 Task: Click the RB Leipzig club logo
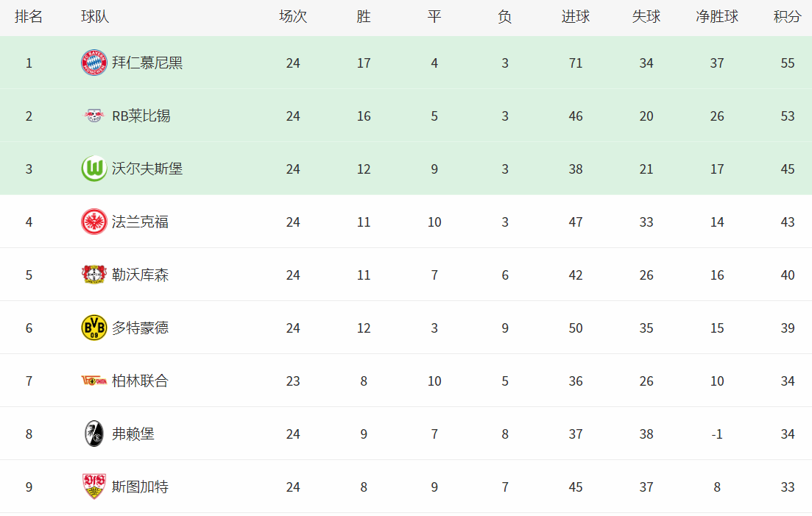pyautogui.click(x=94, y=116)
